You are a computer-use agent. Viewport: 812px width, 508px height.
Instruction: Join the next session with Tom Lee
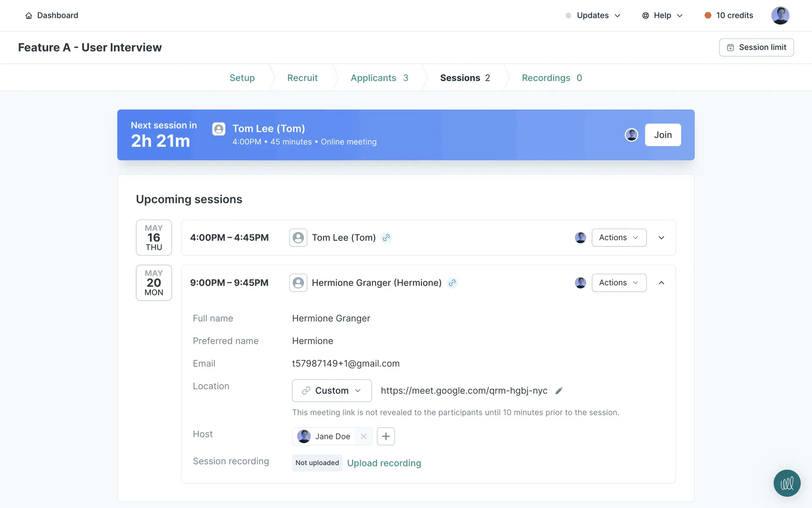pyautogui.click(x=663, y=135)
